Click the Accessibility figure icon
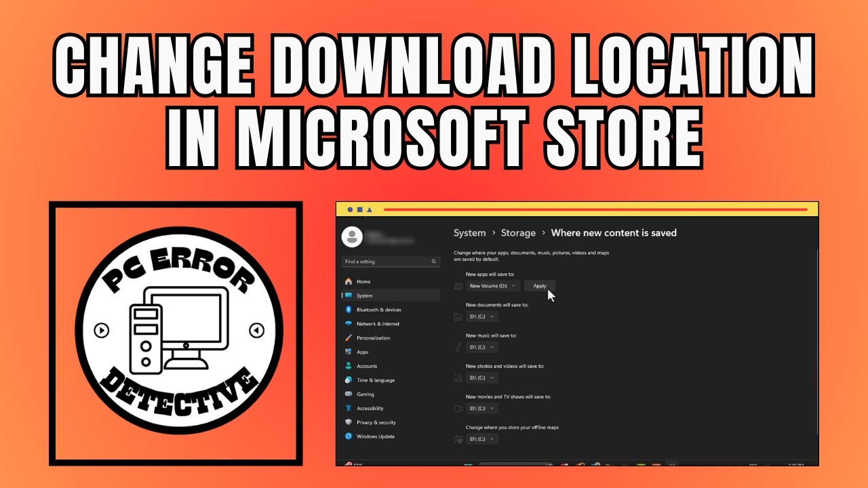This screenshot has width=868, height=488. click(349, 408)
